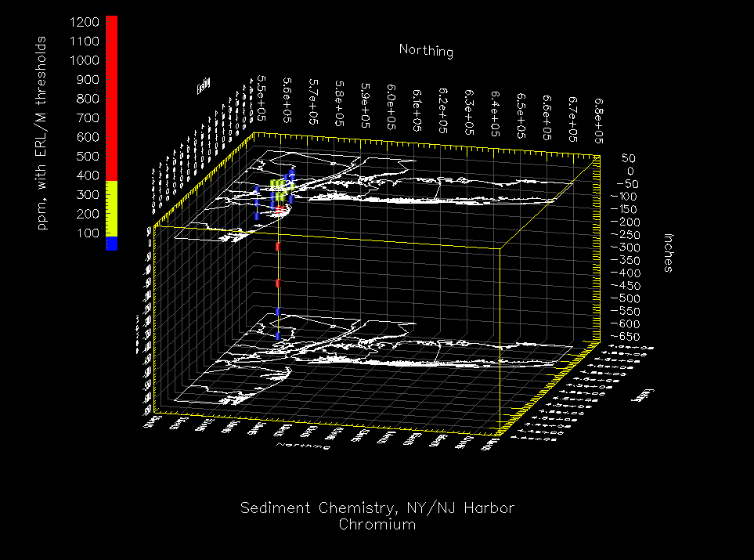The height and width of the screenshot is (560, 754).
Task: Select the lower red sample marker on the core
Action: [x=278, y=283]
